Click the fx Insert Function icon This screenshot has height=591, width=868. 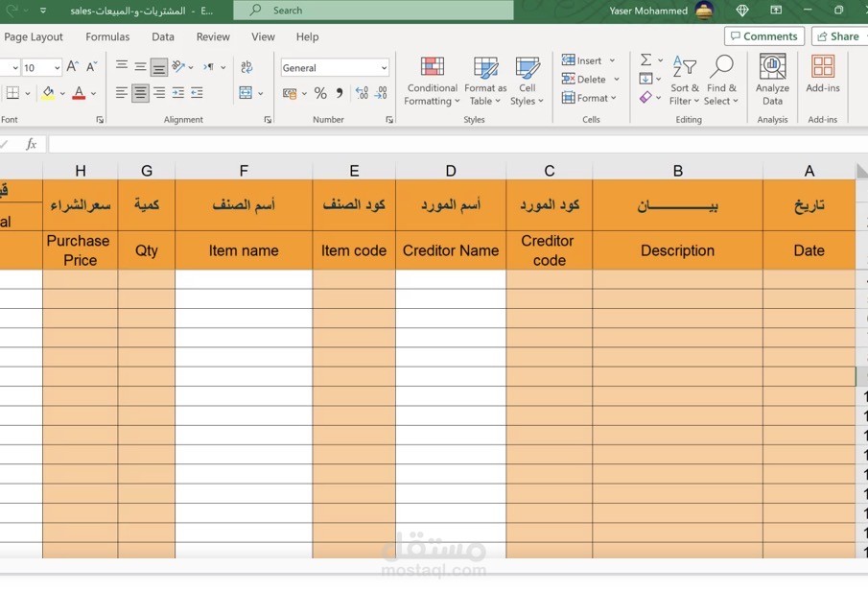[31, 145]
